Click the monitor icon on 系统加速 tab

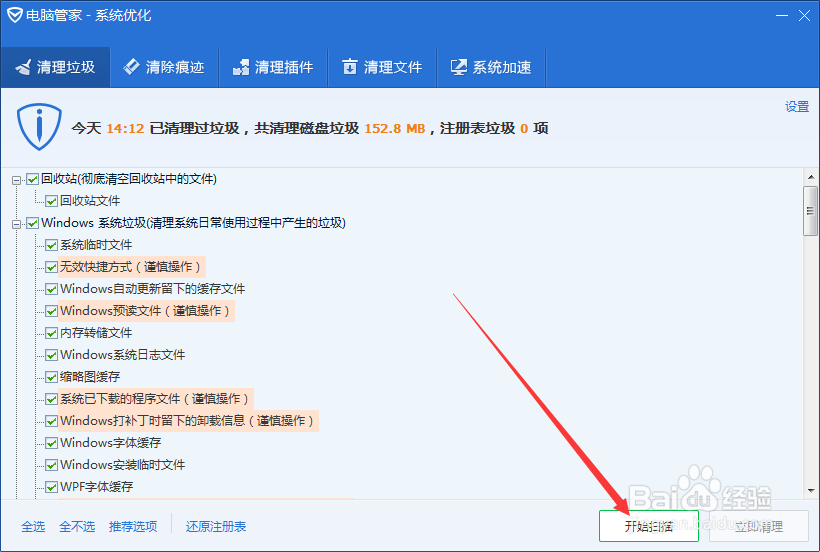coord(459,67)
